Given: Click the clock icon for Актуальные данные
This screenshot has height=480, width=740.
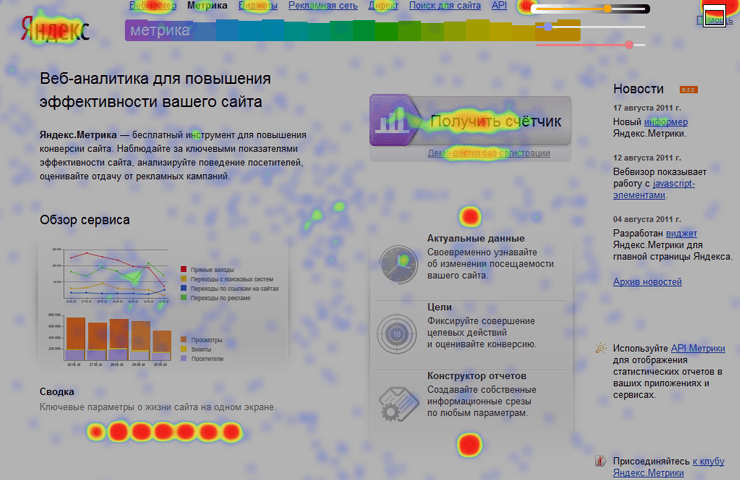Looking at the screenshot, I should (x=397, y=263).
